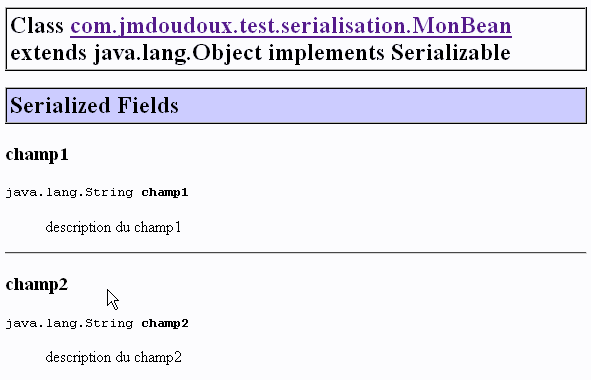
Task: Click the bold champ2 heading
Action: [37, 285]
